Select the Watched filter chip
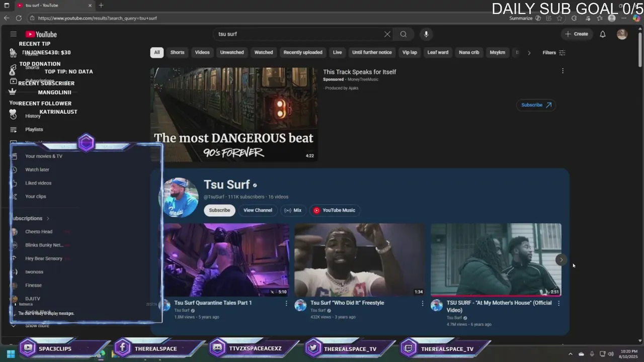 pyautogui.click(x=264, y=52)
